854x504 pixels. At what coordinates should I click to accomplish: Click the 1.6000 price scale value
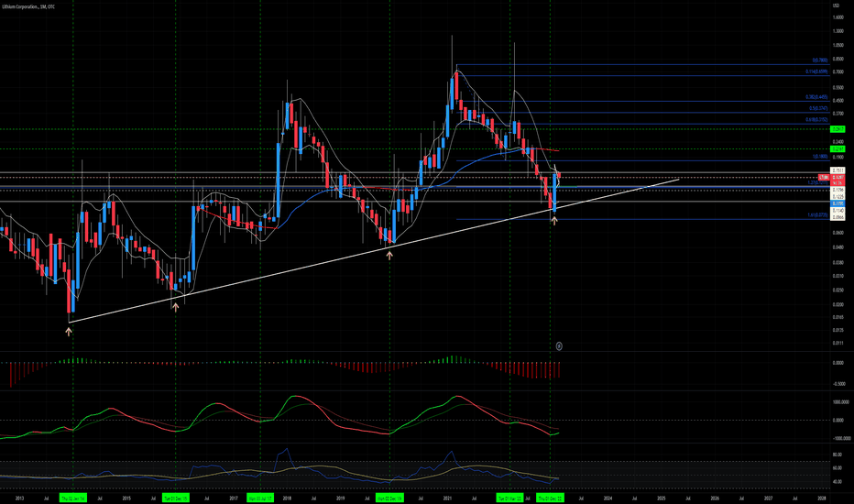point(838,16)
